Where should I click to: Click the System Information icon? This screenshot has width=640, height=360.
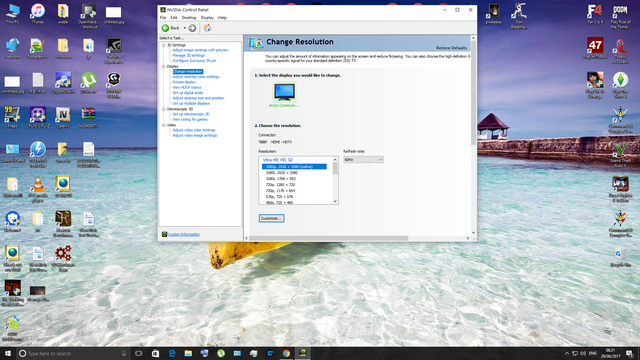(164, 234)
